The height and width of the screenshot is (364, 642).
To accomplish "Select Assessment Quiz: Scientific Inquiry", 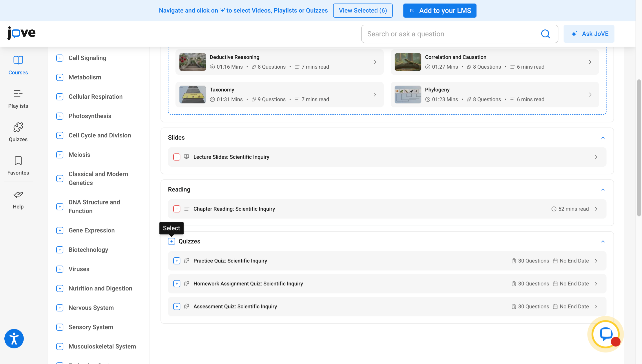I will click(177, 306).
